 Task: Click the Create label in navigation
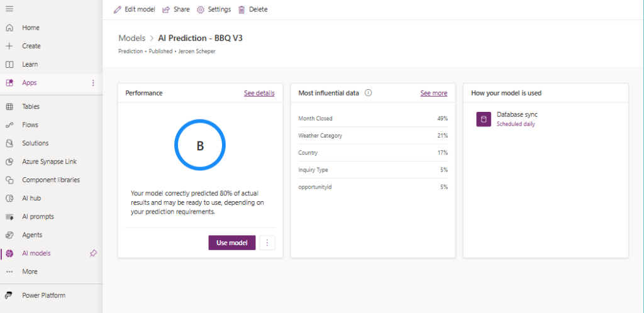(x=31, y=46)
